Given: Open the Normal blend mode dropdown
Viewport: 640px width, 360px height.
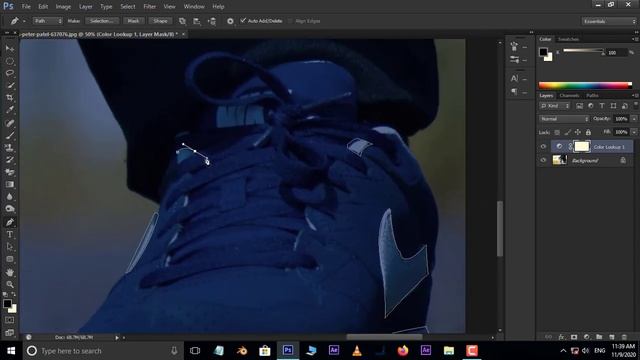Looking at the screenshot, I should pyautogui.click(x=564, y=119).
